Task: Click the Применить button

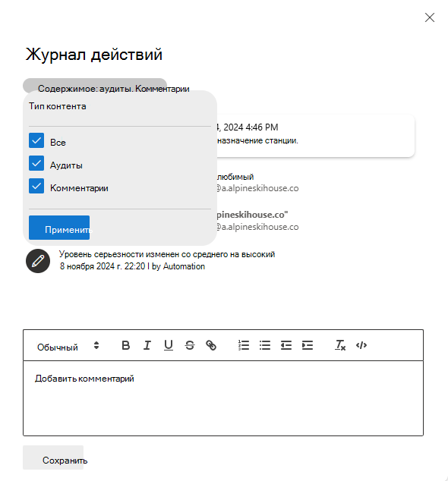Action: click(x=59, y=228)
